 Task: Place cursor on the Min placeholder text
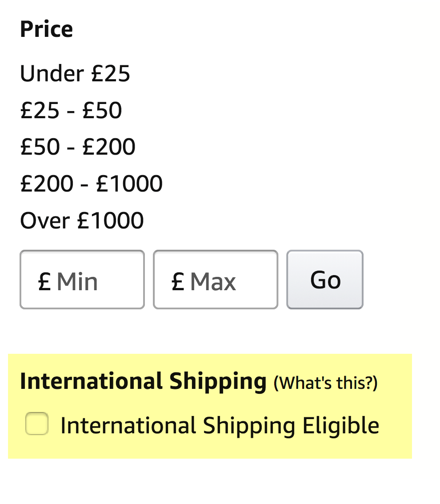tap(77, 281)
